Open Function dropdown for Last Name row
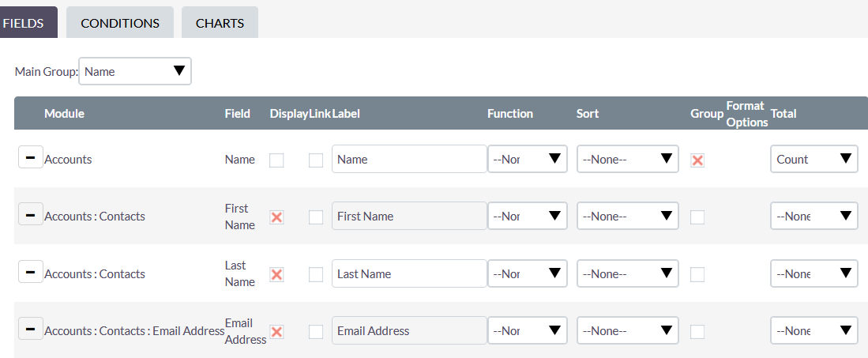The width and height of the screenshot is (868, 358). coord(527,273)
